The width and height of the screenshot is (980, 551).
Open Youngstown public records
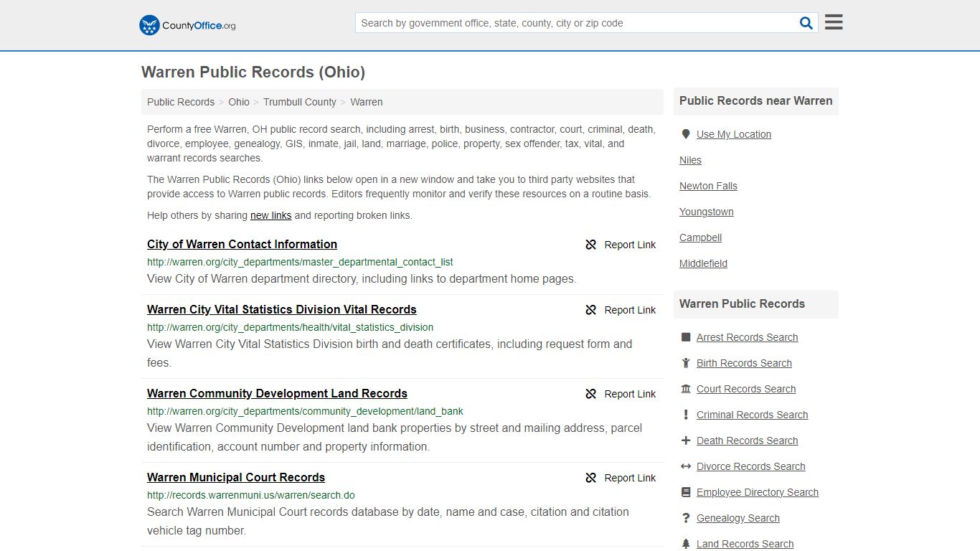point(706,212)
